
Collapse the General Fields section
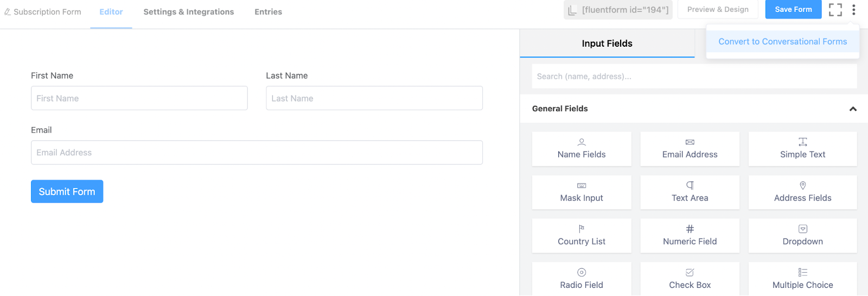click(853, 109)
